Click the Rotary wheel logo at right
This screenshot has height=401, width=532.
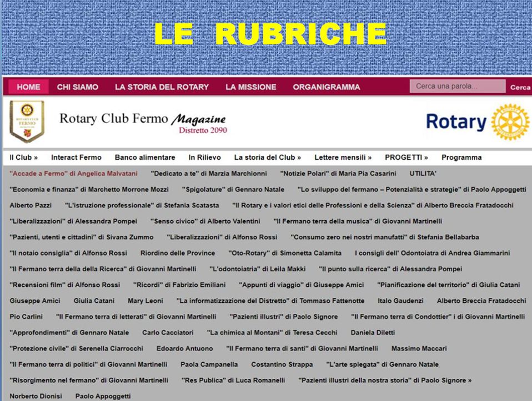(510, 122)
